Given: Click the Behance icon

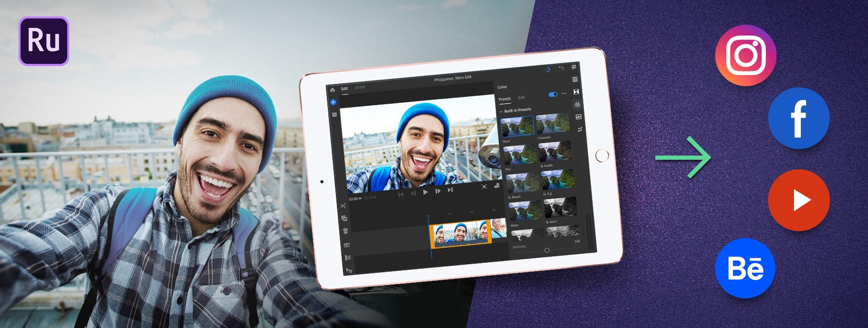Looking at the screenshot, I should pyautogui.click(x=745, y=268).
